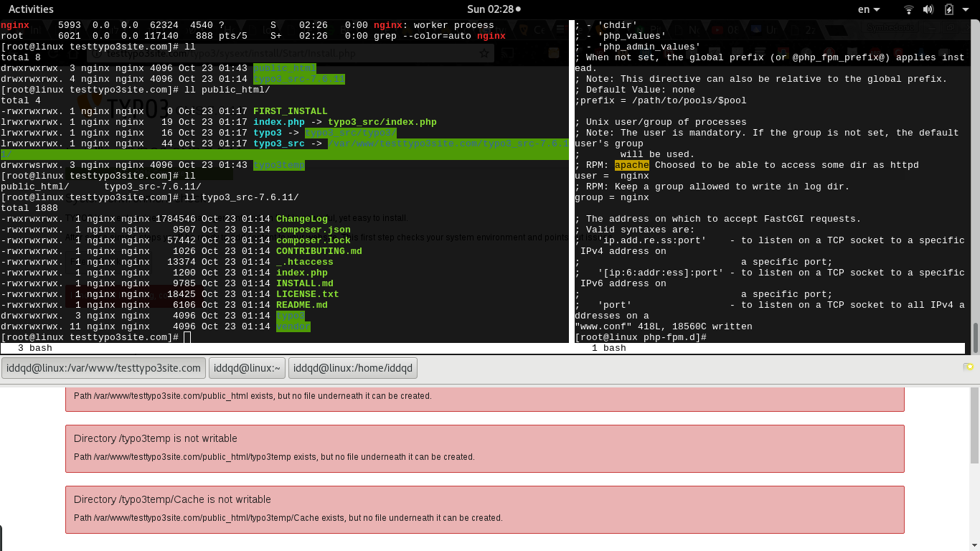Click the highlighted typo3temp directory entry
This screenshot has height=551, width=980.
(x=278, y=165)
